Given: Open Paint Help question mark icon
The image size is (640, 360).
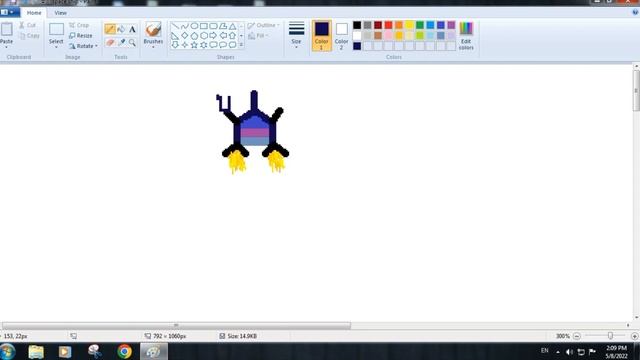Looking at the screenshot, I should [635, 12].
